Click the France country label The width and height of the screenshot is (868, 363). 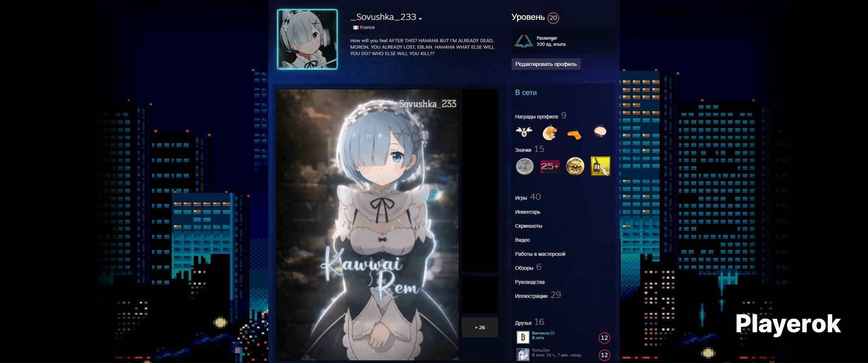(x=367, y=28)
